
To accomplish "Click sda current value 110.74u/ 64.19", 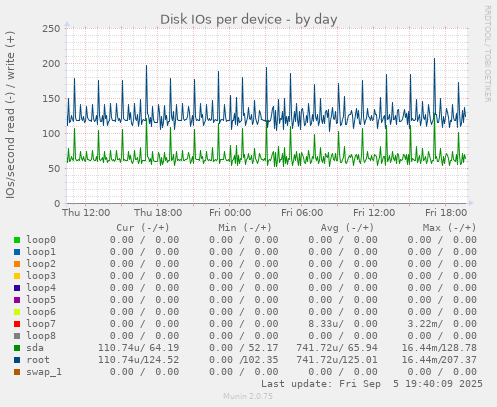I will tap(138, 348).
